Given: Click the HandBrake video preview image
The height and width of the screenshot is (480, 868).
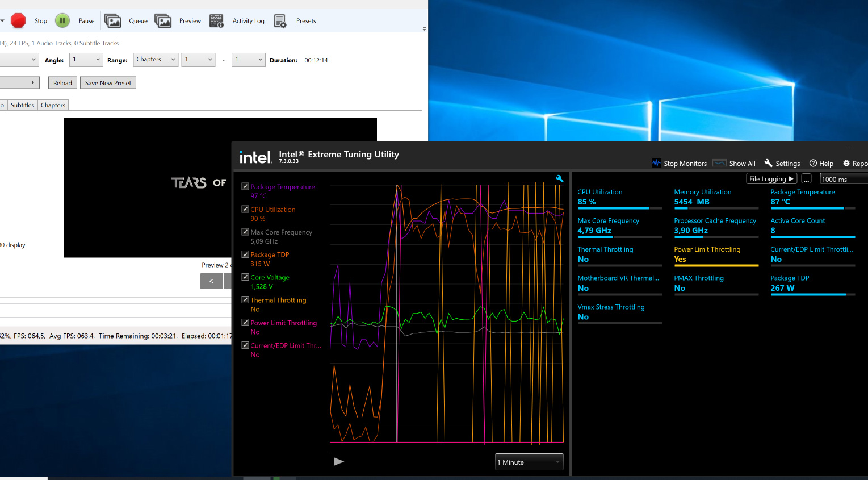Looking at the screenshot, I should pos(220,187).
